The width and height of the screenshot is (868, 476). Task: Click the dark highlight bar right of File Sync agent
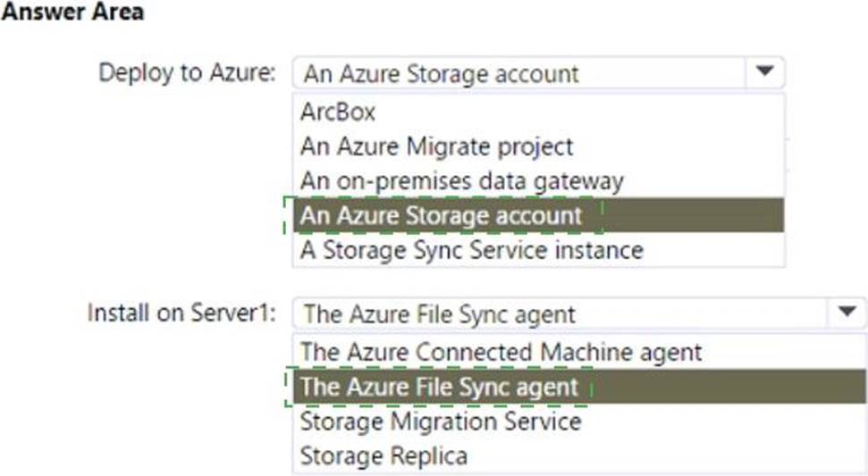(729, 387)
